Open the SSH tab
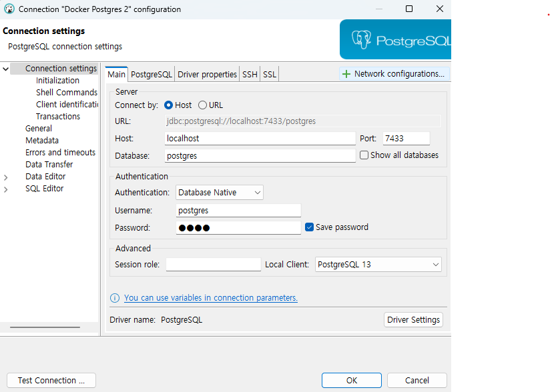Viewport: 550px width, 392px height. click(250, 74)
